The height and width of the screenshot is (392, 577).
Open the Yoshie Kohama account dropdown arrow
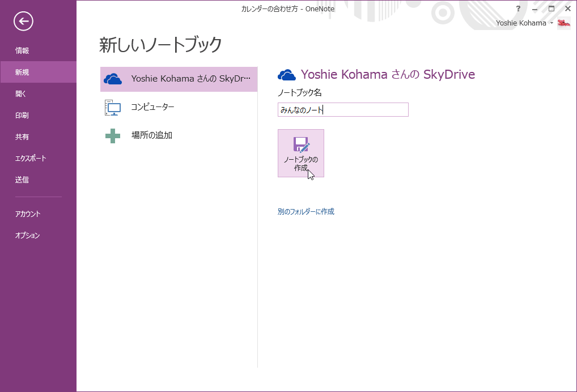(551, 23)
